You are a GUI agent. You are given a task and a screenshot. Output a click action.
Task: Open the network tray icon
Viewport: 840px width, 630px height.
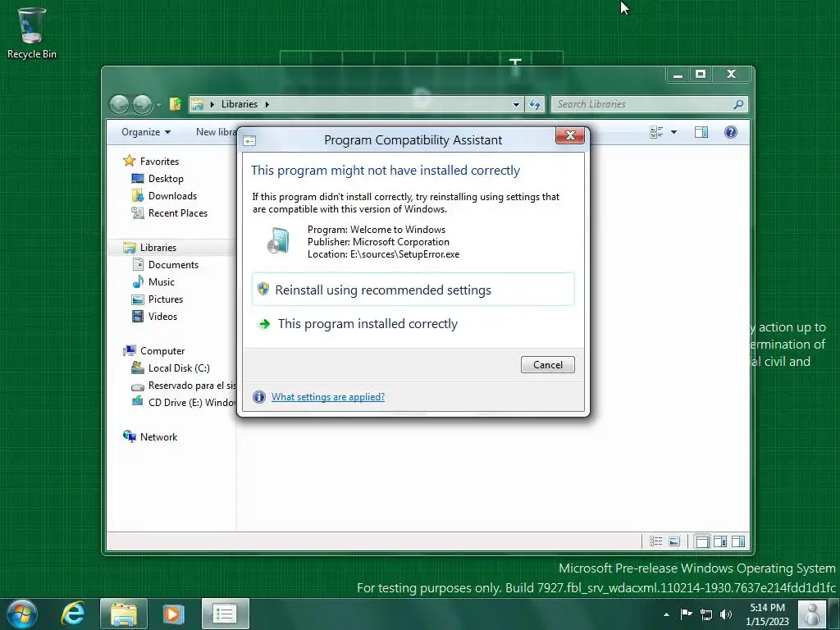706,614
